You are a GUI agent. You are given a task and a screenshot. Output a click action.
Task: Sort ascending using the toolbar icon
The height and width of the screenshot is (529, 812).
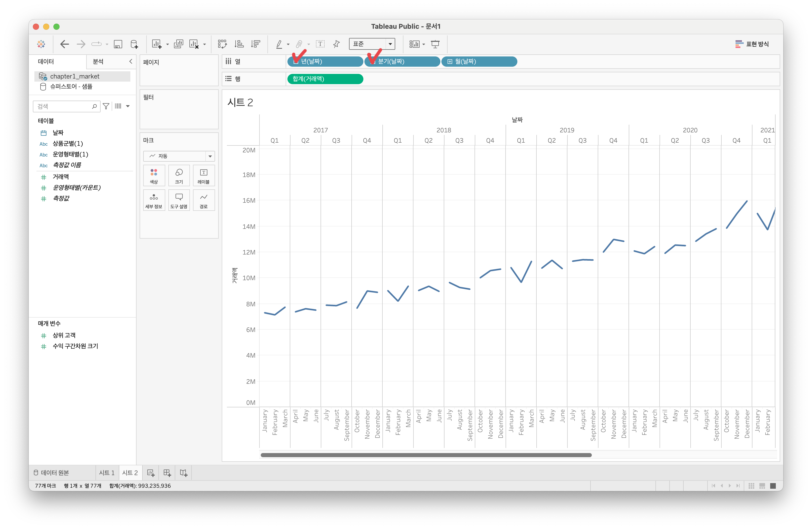pyautogui.click(x=239, y=44)
